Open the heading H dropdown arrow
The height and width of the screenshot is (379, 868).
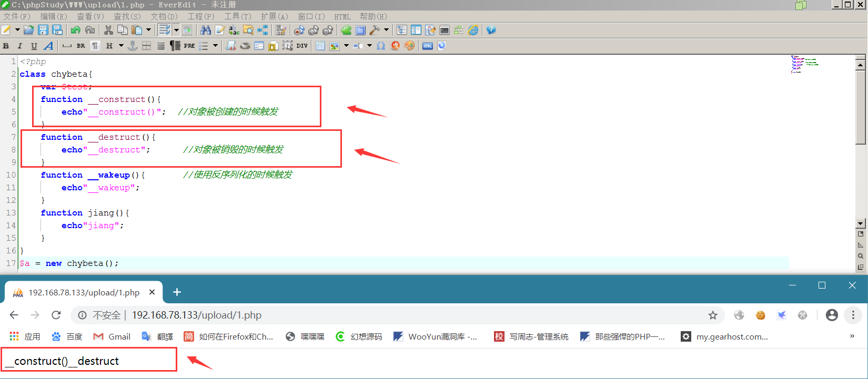click(x=121, y=46)
